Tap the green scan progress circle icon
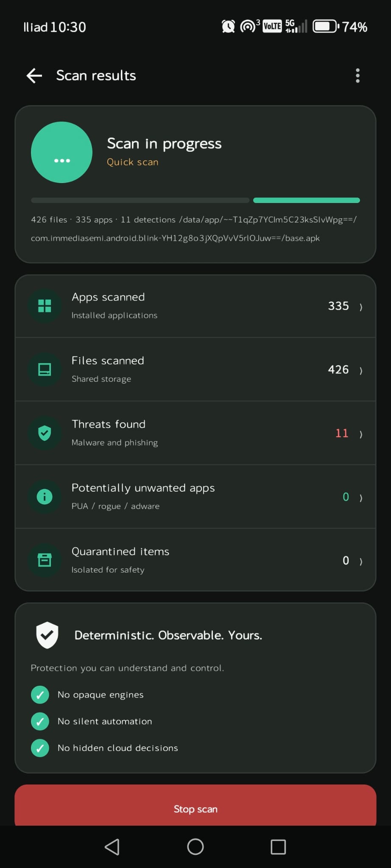Viewport: 391px width, 868px height. (x=61, y=152)
